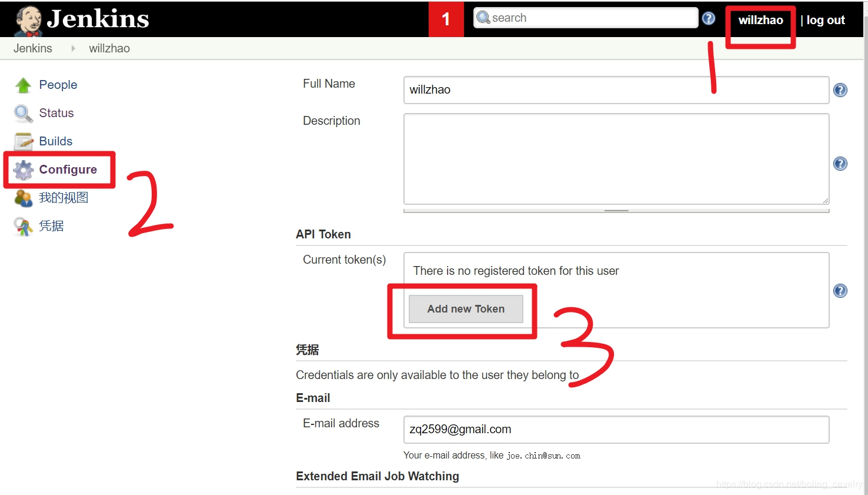
Task: Click the Configure gear icon
Action: tap(24, 170)
